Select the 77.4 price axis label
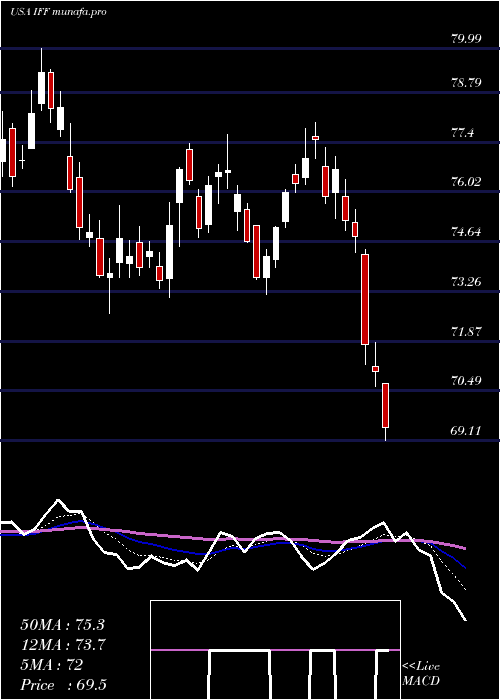 [x=462, y=133]
